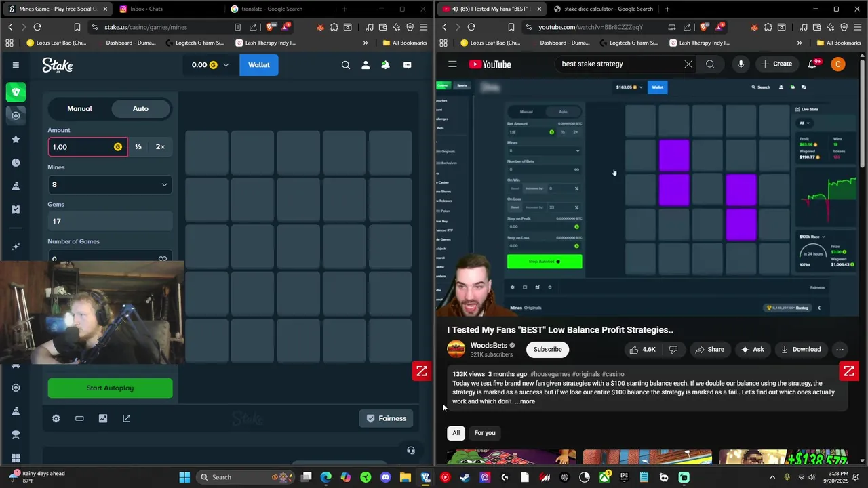Open File Explorer on the taskbar
Screen dimensions: 868x488
pos(406,477)
